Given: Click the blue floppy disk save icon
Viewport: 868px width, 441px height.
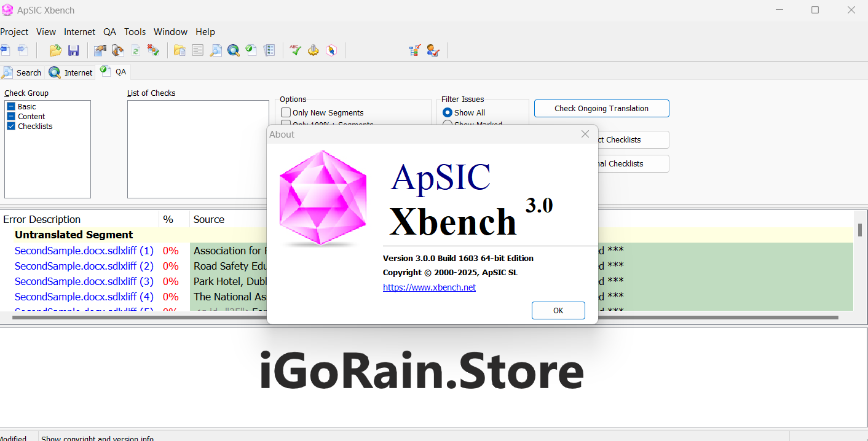Looking at the screenshot, I should 74,50.
